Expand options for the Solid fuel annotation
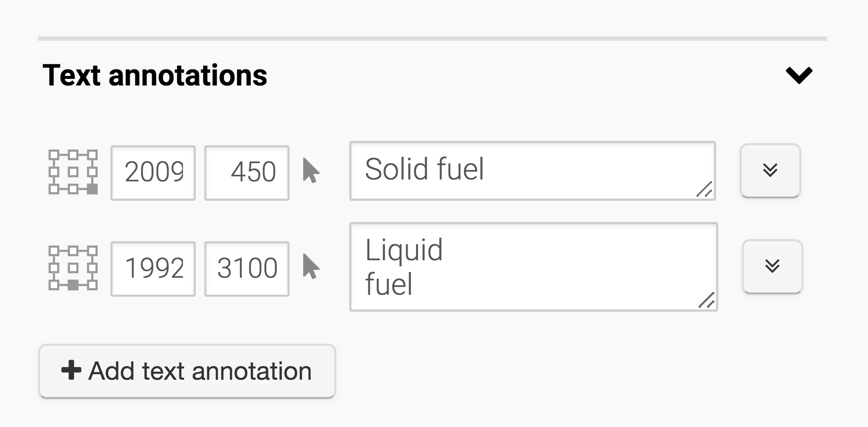 pyautogui.click(x=770, y=170)
